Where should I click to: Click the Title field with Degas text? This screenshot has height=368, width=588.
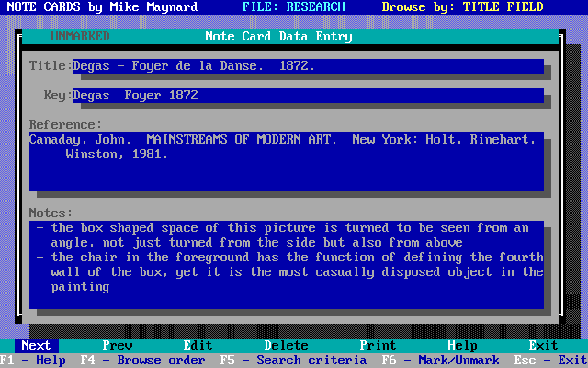pyautogui.click(x=309, y=66)
